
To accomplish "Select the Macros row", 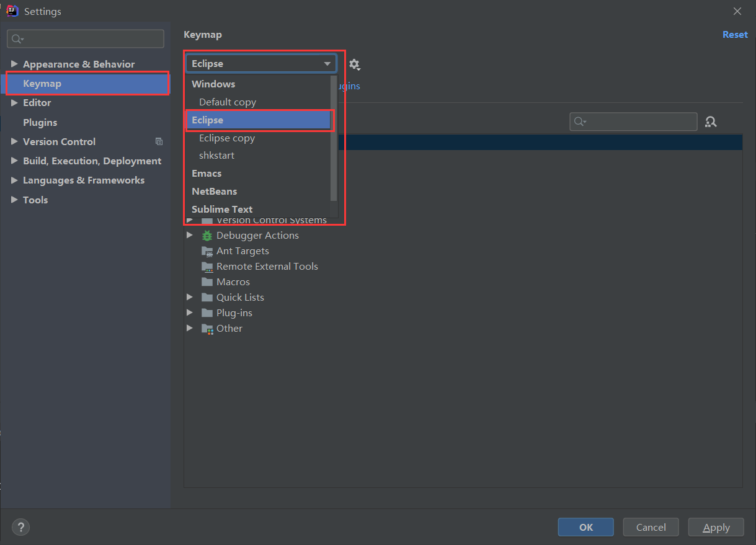I will 463,282.
